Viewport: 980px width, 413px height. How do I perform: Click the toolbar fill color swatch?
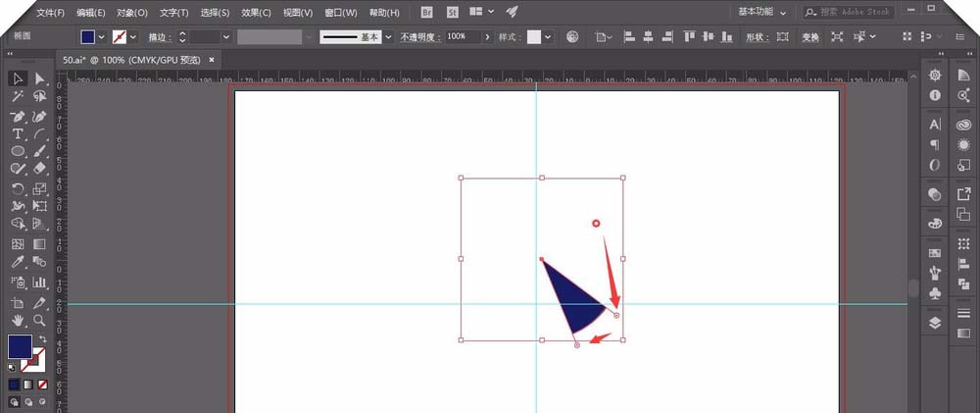pos(20,346)
